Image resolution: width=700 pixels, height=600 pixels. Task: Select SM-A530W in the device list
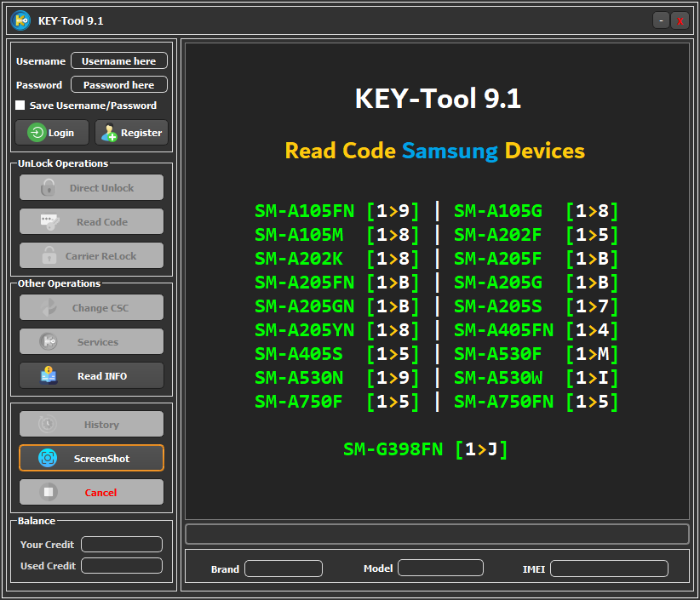coord(498,378)
